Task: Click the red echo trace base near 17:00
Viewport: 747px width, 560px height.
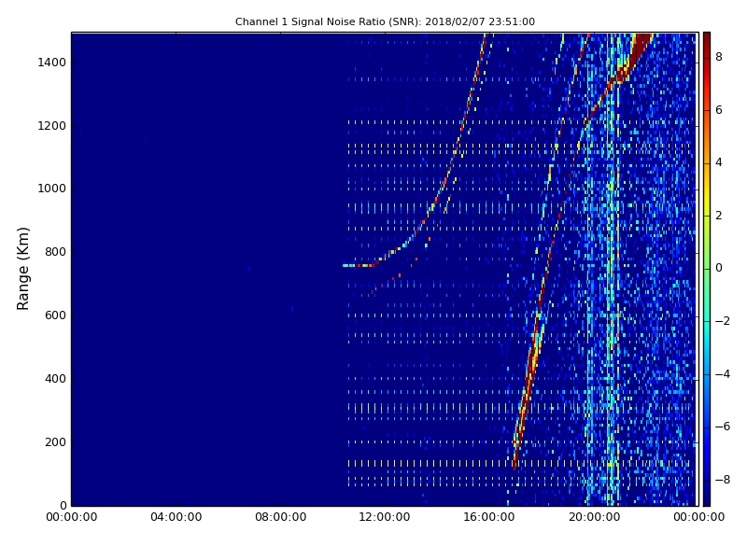Action: [515, 459]
